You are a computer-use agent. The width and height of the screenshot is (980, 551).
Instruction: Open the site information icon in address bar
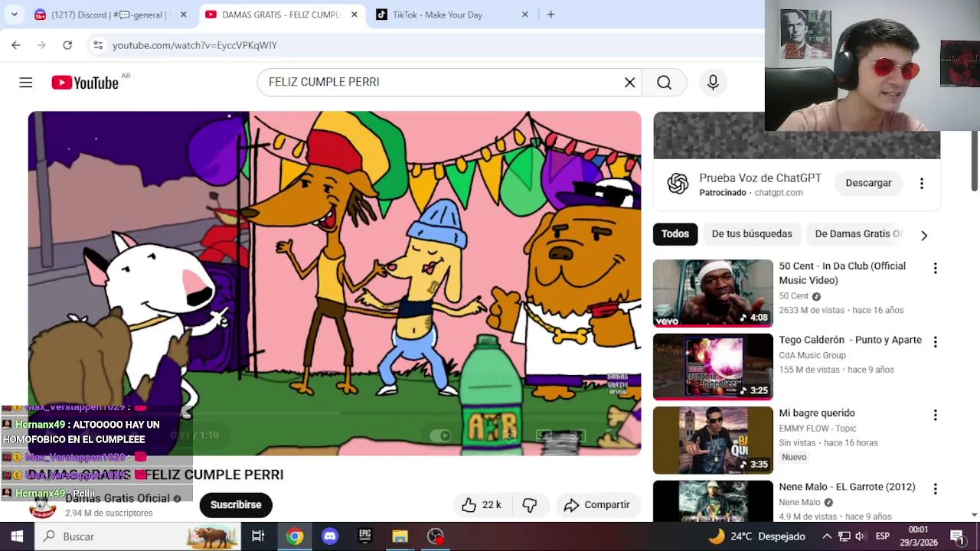click(x=98, y=45)
